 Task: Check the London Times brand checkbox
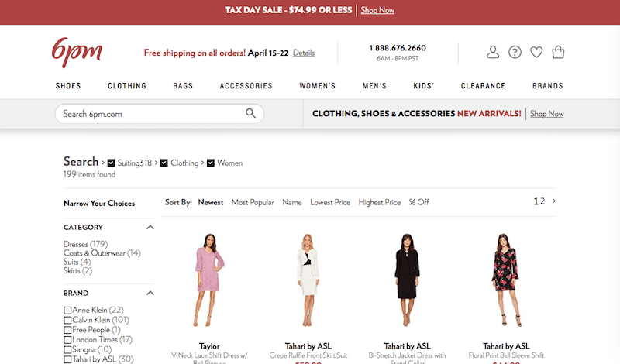67,340
